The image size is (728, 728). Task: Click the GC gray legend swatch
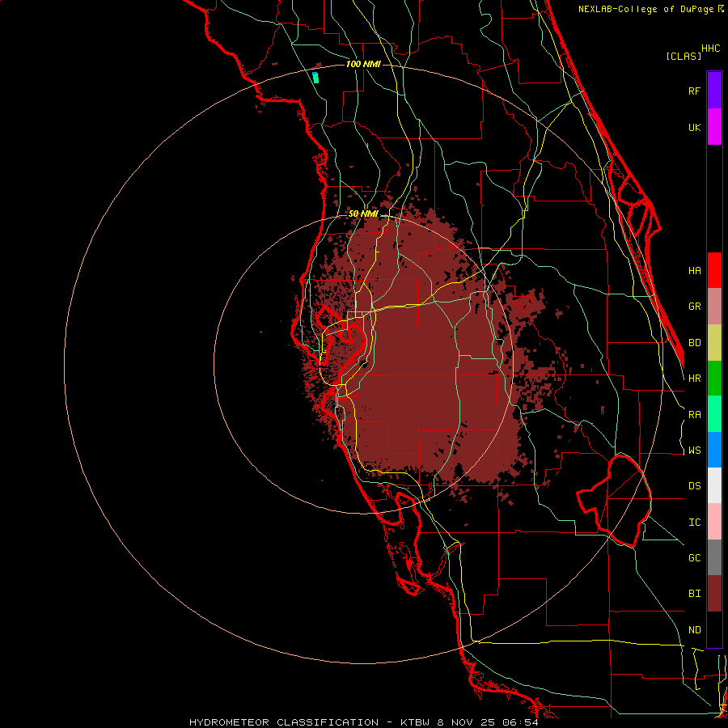[714, 557]
